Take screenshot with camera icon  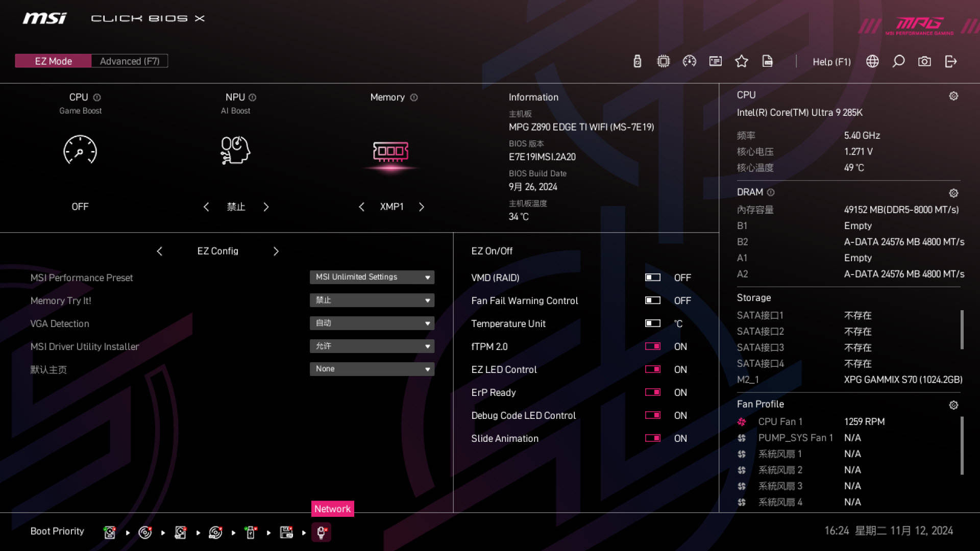click(x=924, y=61)
